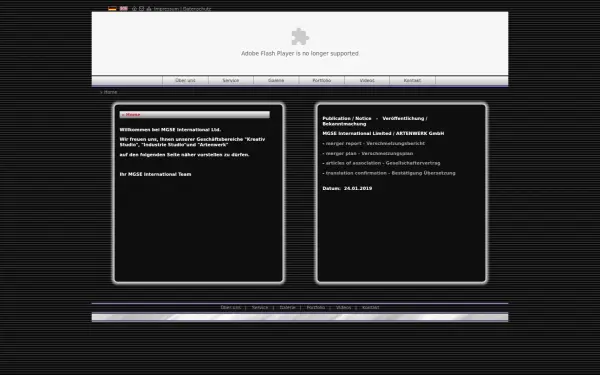Open merger report - Verschmelzungsbericht link
Image resolution: width=600 pixels, height=375 pixels.
pos(375,143)
